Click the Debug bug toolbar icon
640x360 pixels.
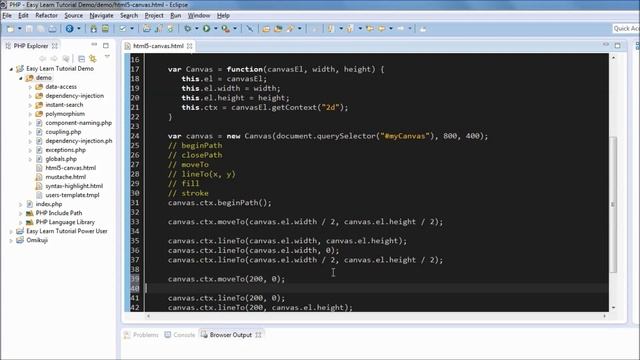[x=188, y=29]
